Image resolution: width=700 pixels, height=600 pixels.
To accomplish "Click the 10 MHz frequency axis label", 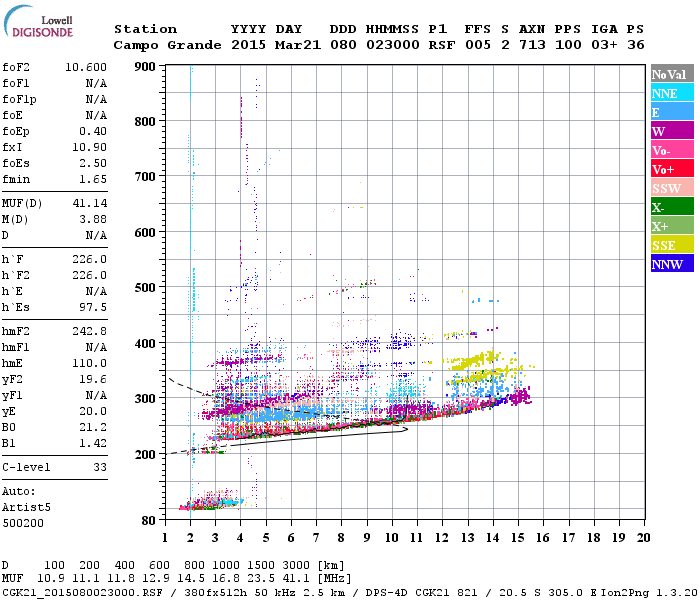I will click(392, 538).
